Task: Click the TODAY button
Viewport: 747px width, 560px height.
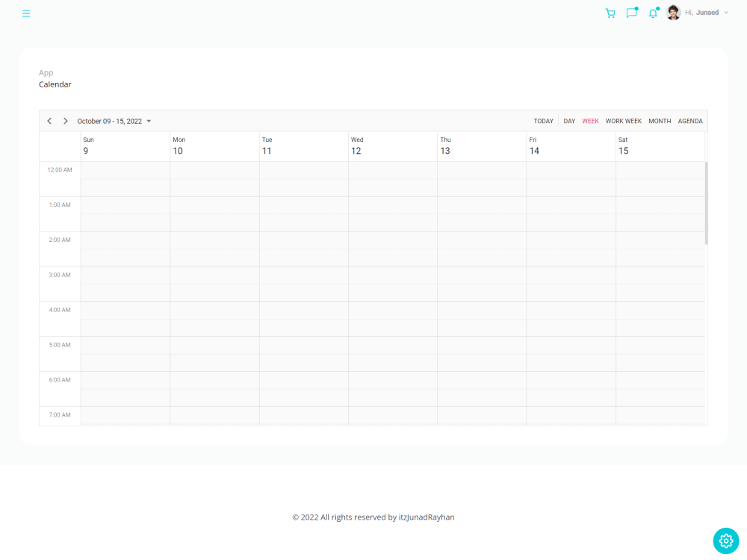Action: point(543,120)
